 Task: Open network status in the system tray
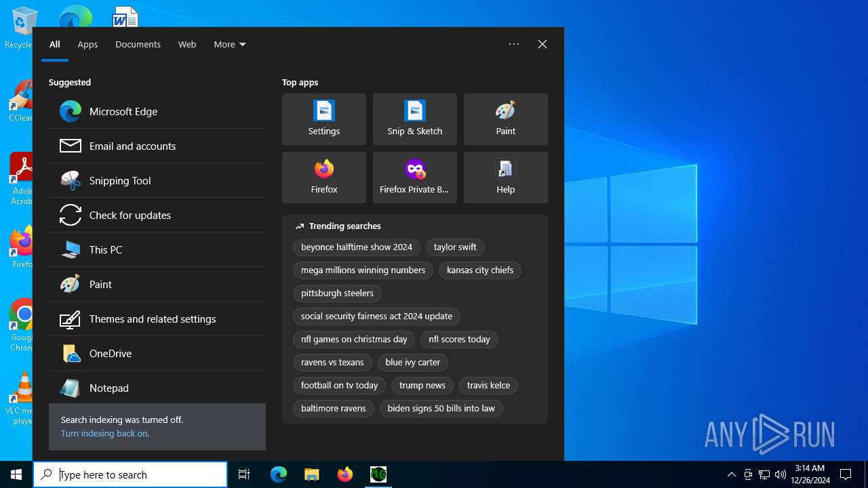764,474
